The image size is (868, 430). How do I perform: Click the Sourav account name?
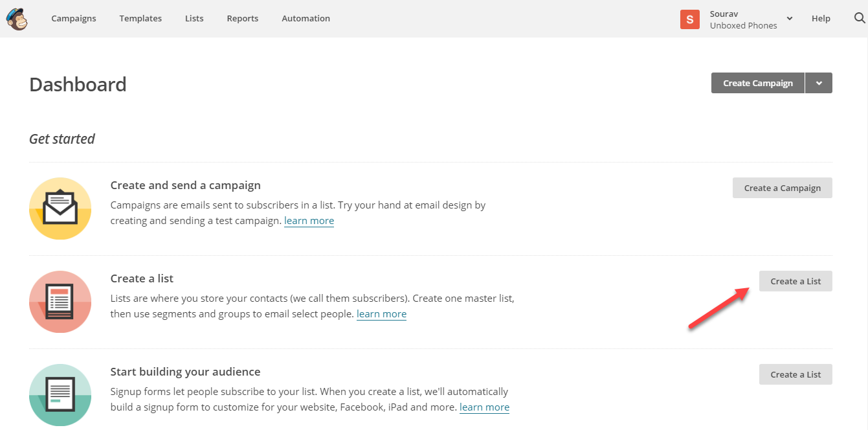724,14
